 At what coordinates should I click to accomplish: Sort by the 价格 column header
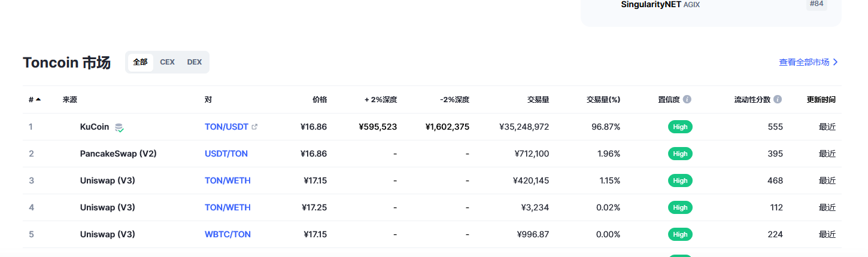320,99
